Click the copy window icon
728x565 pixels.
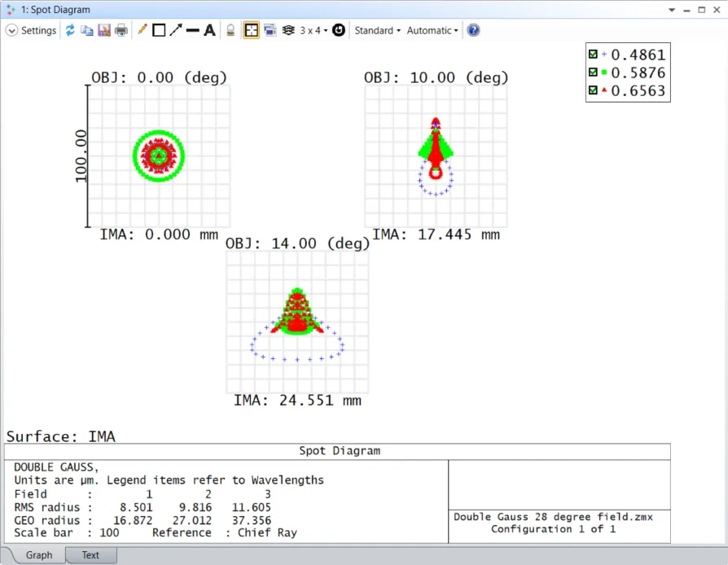86,30
